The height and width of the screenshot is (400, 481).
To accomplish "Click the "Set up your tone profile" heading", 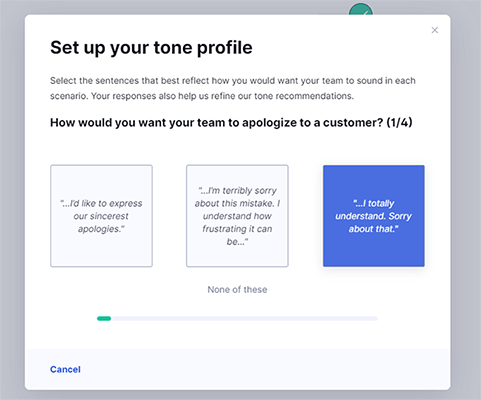I will click(151, 47).
